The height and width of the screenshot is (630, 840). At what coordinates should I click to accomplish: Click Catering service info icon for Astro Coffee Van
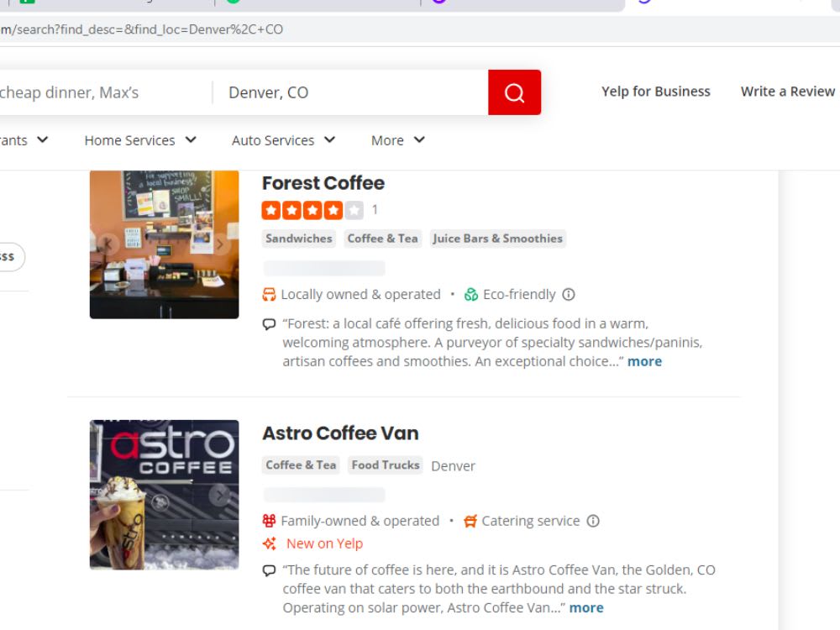pos(593,521)
